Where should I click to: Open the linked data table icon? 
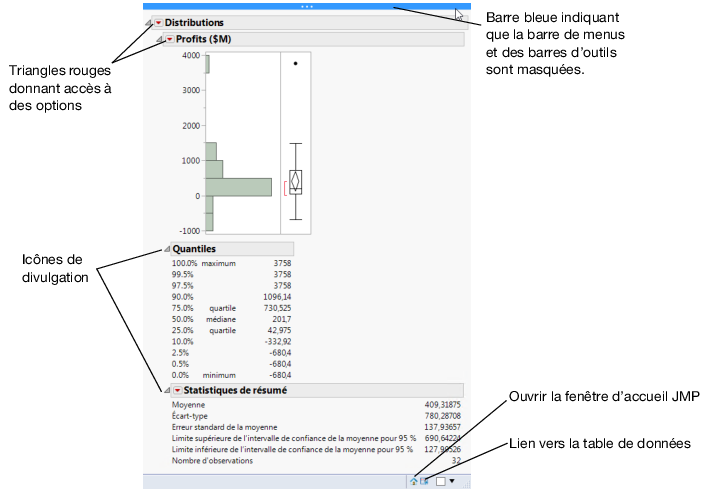424,481
